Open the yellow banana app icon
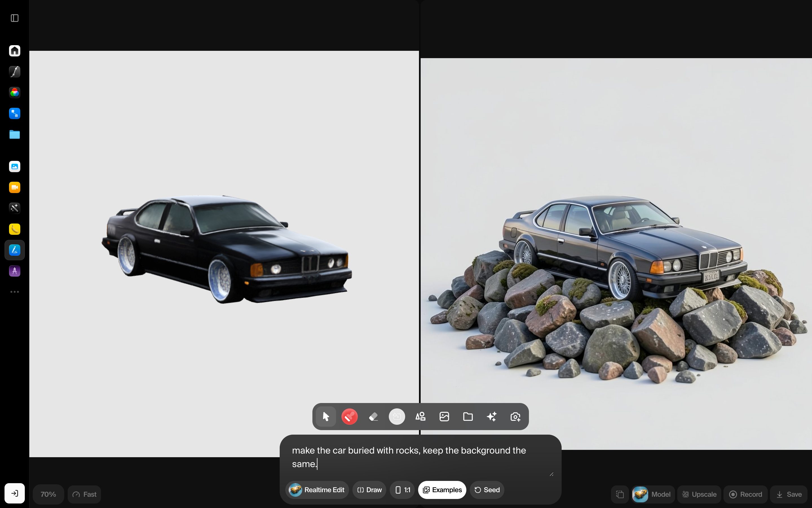Viewport: 812px width, 508px height. pos(14,229)
